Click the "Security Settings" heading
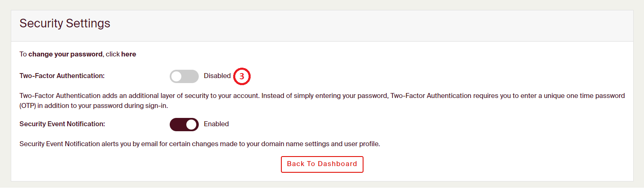The image size is (644, 191). tap(65, 23)
